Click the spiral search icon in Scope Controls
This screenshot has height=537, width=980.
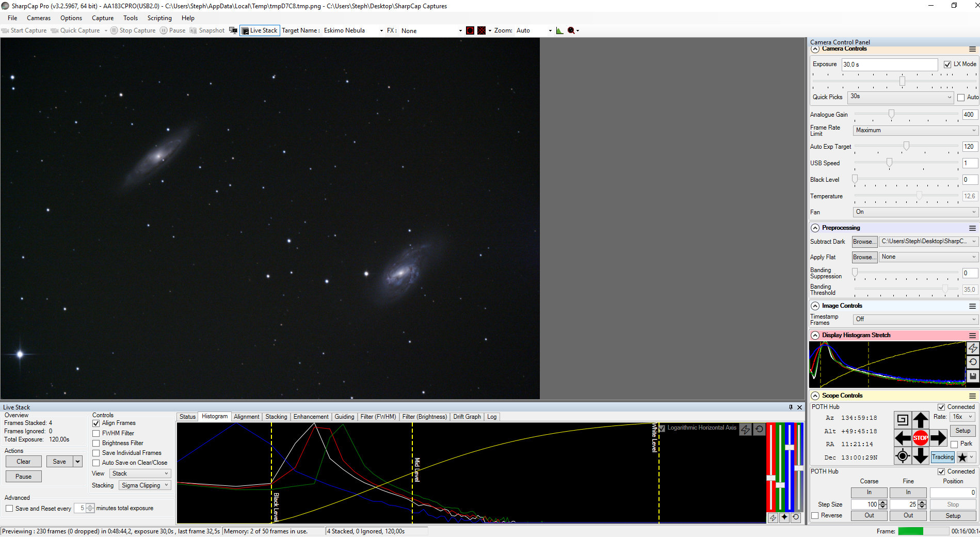pos(902,419)
